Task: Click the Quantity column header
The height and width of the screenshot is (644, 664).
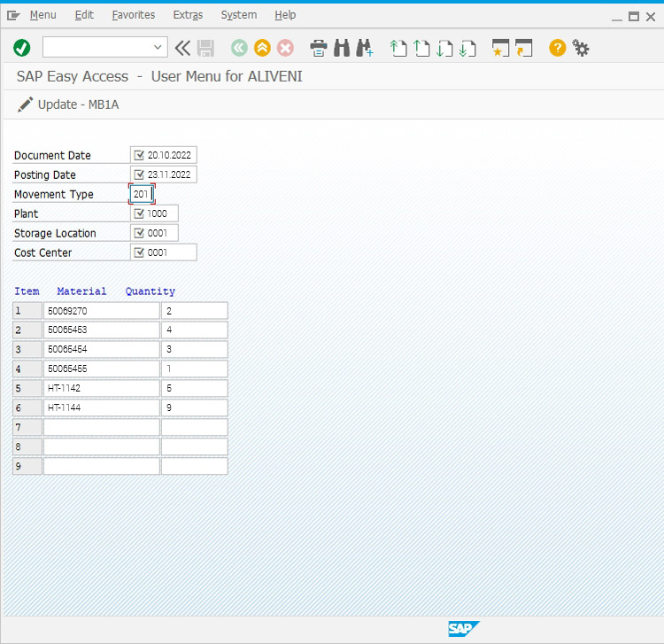Action: click(x=151, y=291)
